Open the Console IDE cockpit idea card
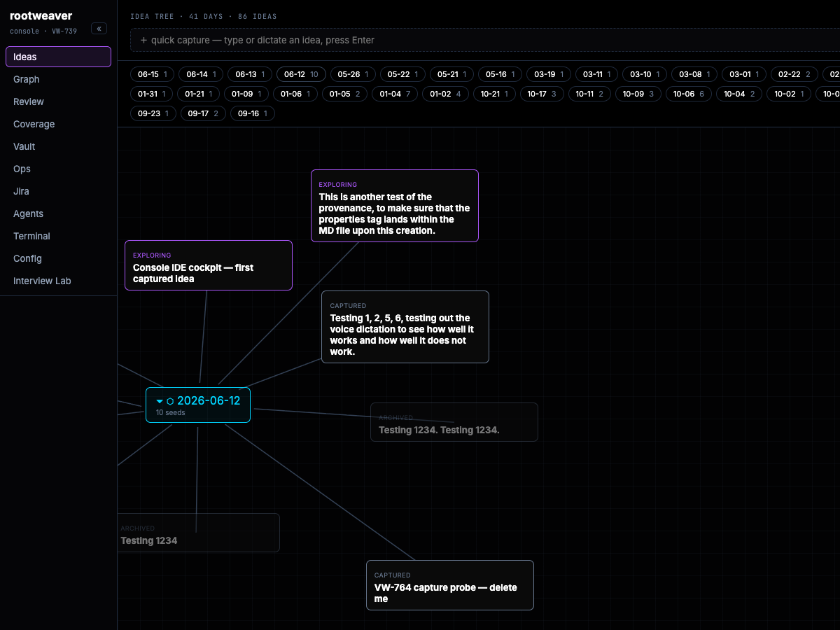 click(x=209, y=265)
